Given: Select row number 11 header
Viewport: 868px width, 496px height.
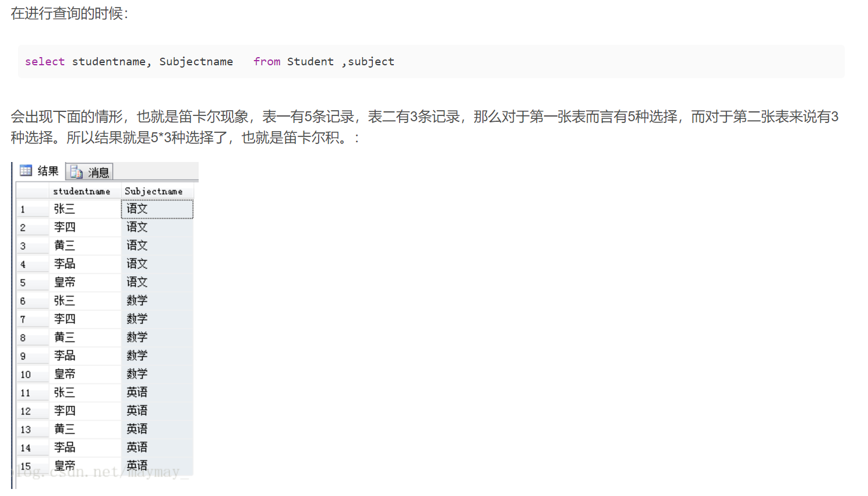Looking at the screenshot, I should click(32, 392).
